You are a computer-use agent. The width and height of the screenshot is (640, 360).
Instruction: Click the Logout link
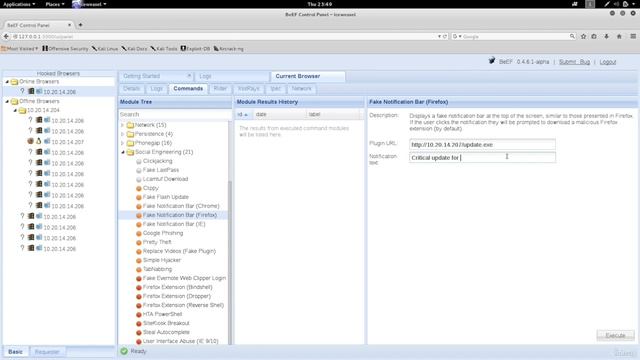pyautogui.click(x=607, y=62)
